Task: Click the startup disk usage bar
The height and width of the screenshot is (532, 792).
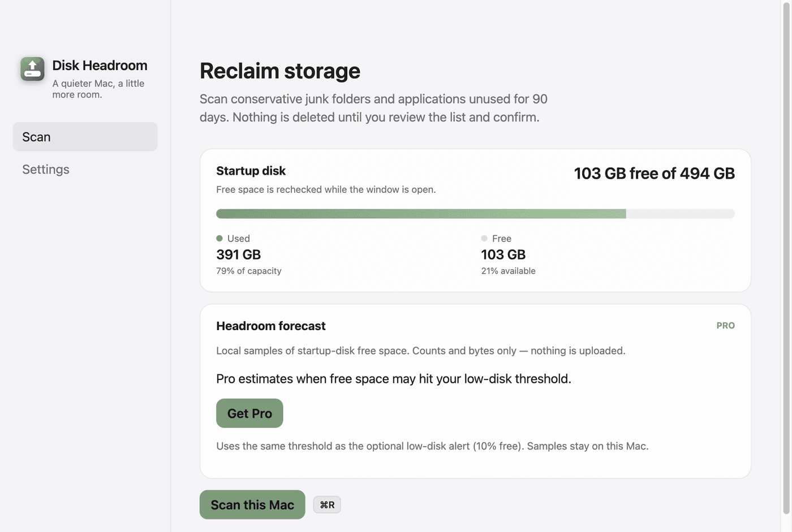Action: [475, 214]
